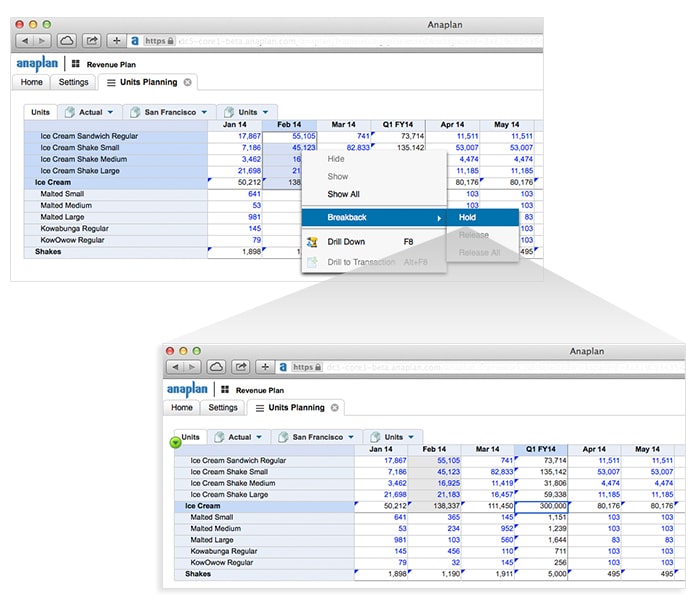Screen dimensions: 700x600
Task: Select Ice Cream Sandwich Regular row, top window
Action: click(116, 136)
